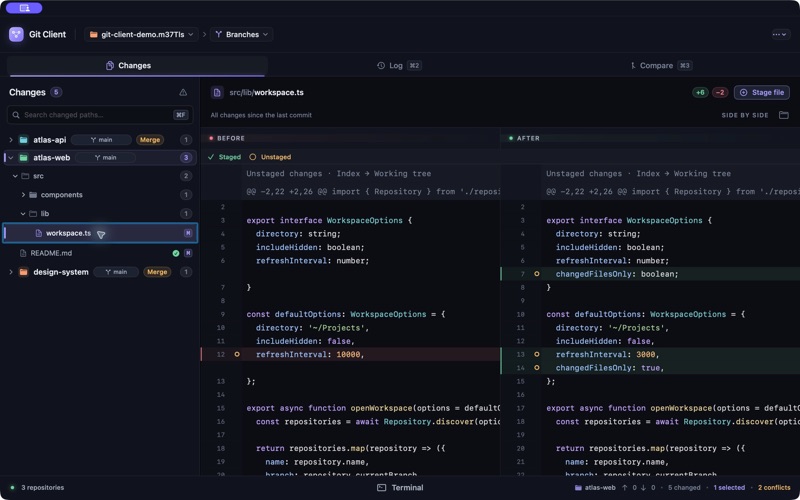Screen dimensions: 800x500
Task: Click the main branch pill on atlas-web
Action: click(x=106, y=158)
